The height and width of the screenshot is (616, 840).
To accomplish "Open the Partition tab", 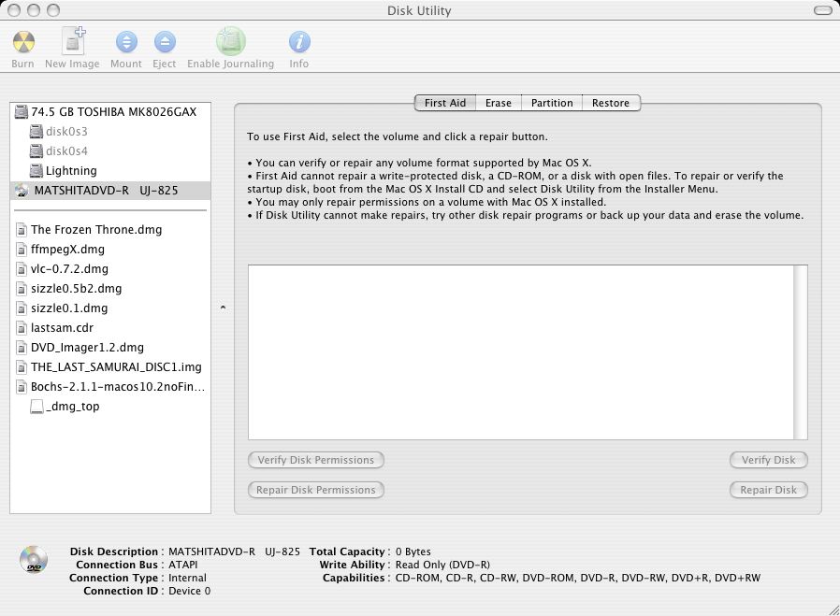I will click(x=552, y=103).
